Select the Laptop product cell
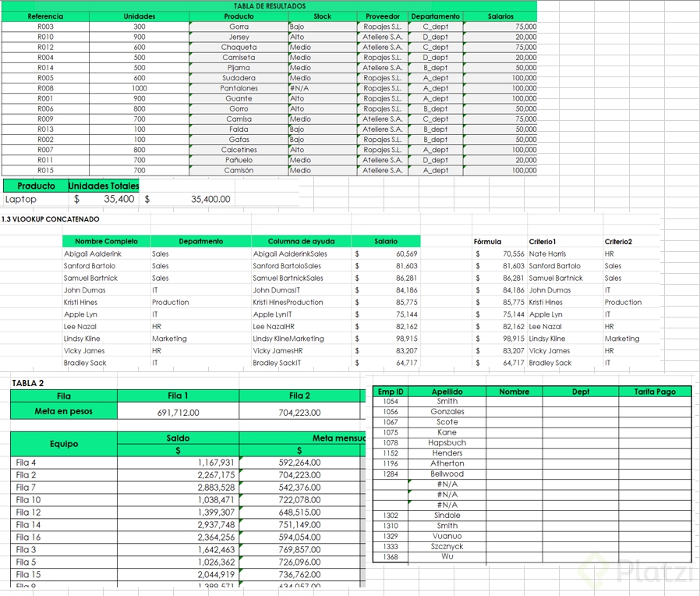The width and height of the screenshot is (700, 596). click(36, 199)
